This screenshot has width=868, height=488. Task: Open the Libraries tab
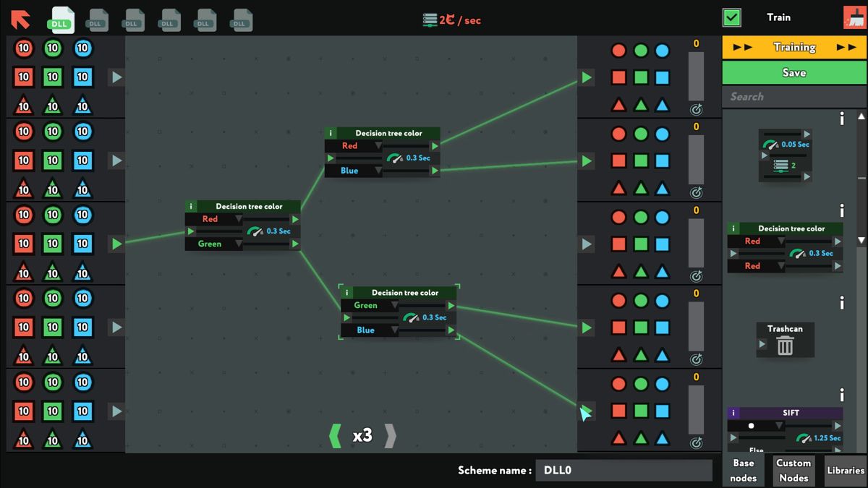click(x=846, y=470)
